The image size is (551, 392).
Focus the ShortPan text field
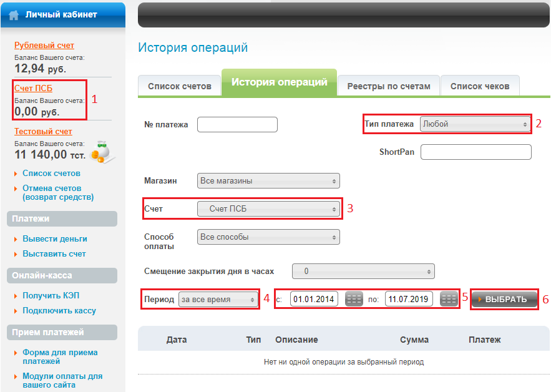[x=475, y=152]
